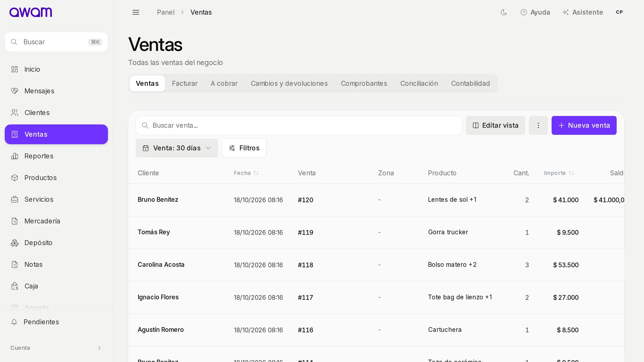Viewport: 644px width, 362px height.
Task: Open the three-dot more options menu
Action: click(538, 126)
